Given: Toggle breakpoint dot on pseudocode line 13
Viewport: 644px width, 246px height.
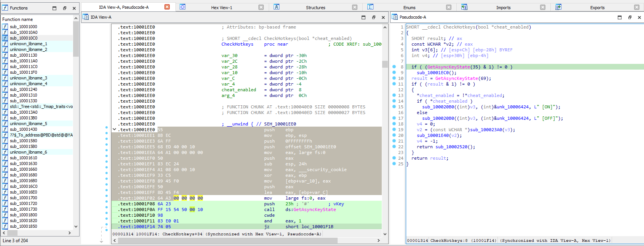Looking at the screenshot, I should click(x=394, y=95).
